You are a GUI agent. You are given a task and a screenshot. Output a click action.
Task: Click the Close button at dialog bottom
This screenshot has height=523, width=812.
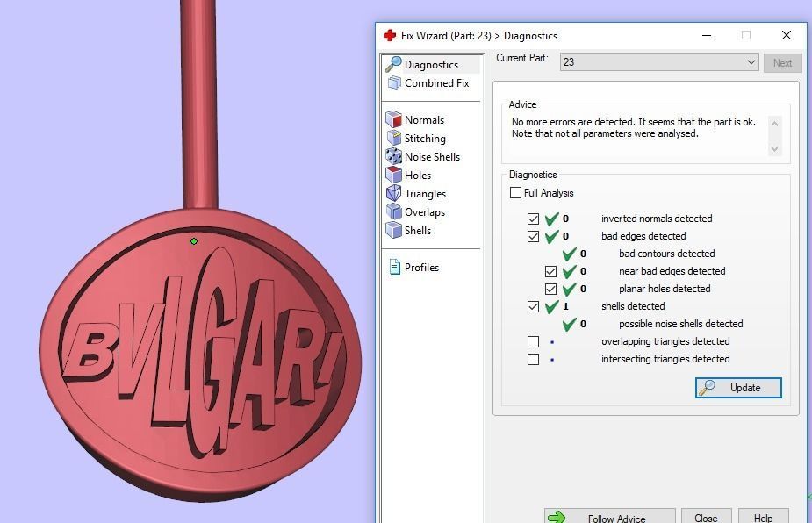(x=706, y=517)
